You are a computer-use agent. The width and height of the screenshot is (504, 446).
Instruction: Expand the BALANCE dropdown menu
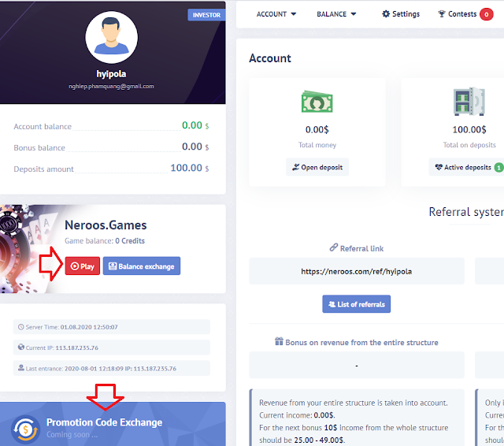point(336,14)
